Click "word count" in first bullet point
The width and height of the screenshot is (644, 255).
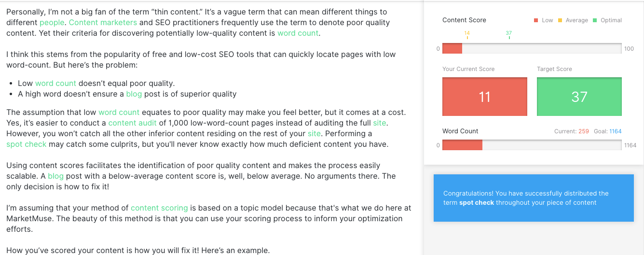coord(55,84)
